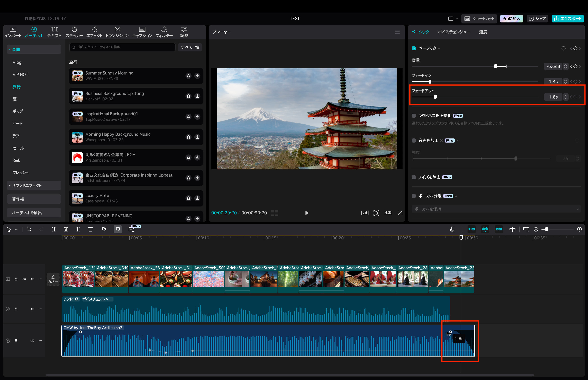
Task: Switch to the Voice Changer tab
Action: 454,32
